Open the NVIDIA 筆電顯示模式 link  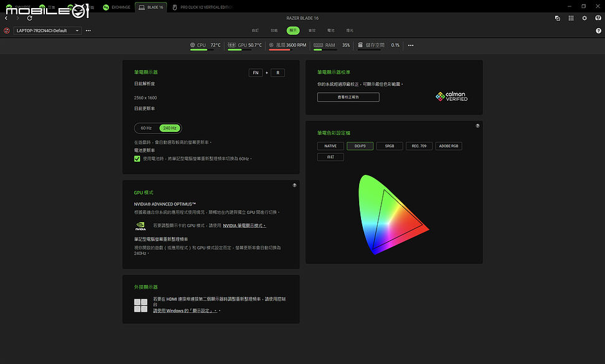pos(244,226)
